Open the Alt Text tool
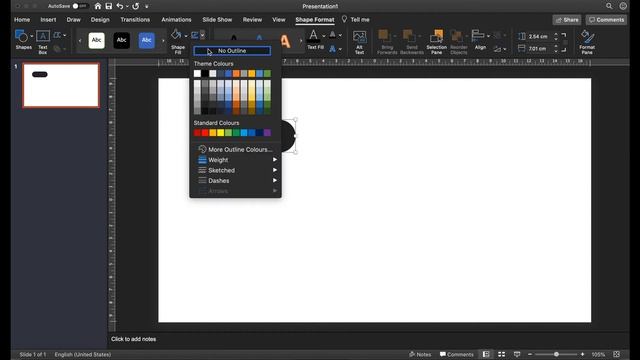Screen dimensions: 640x360 coord(359,42)
